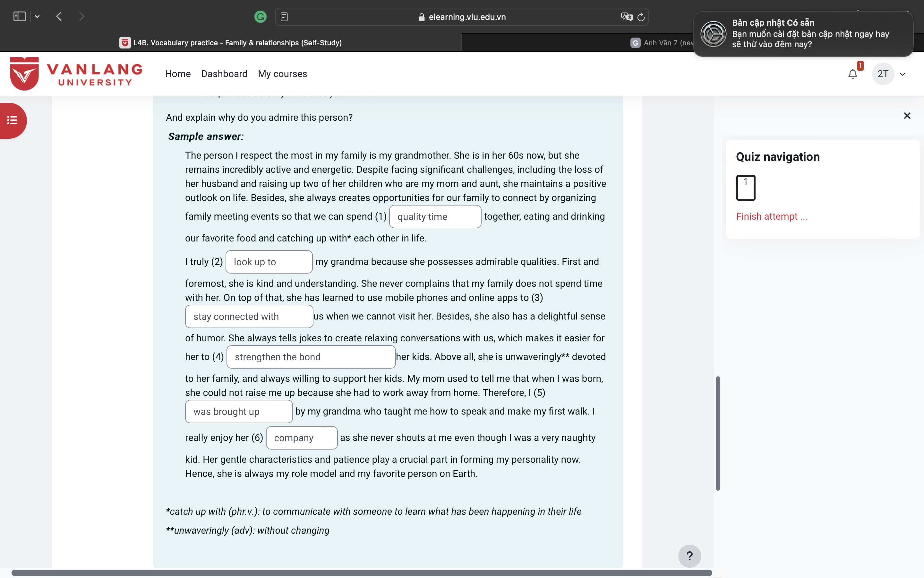Reload the page with the refresh icon

pyautogui.click(x=641, y=17)
